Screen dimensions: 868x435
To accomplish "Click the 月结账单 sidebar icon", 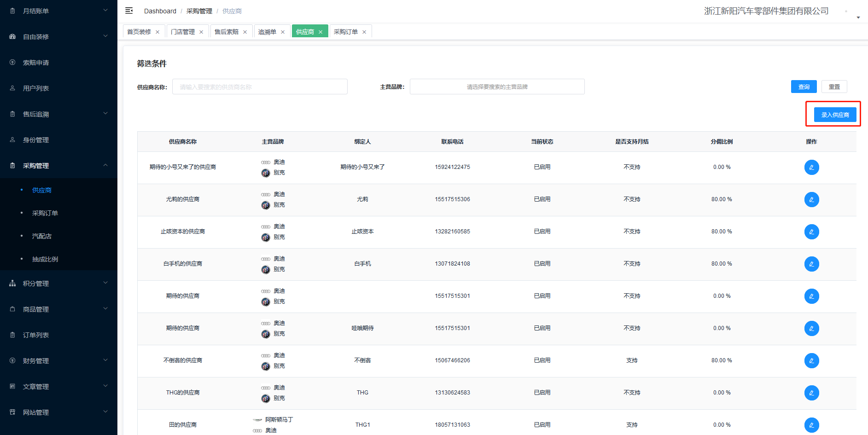I will click(x=12, y=11).
